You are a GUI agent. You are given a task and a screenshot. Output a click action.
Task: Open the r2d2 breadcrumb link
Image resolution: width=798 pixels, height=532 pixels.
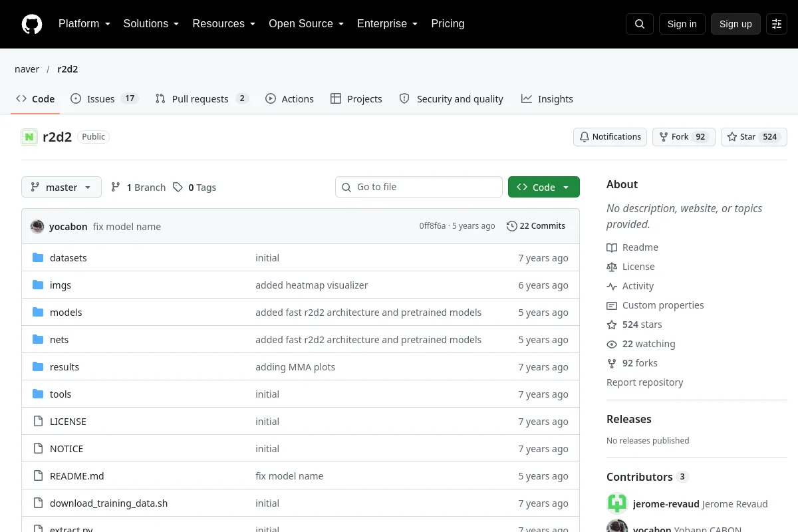pos(68,69)
